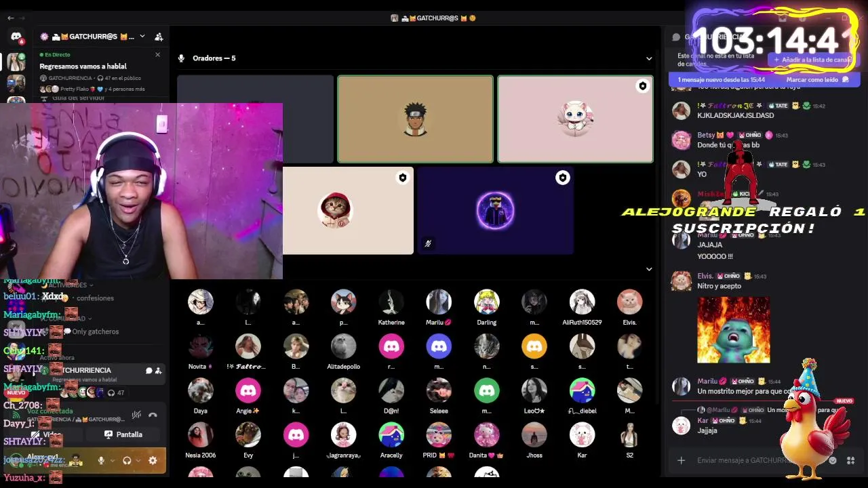The width and height of the screenshot is (868, 488).
Task: Open Betsy's avatar in chat
Action: pos(681,140)
